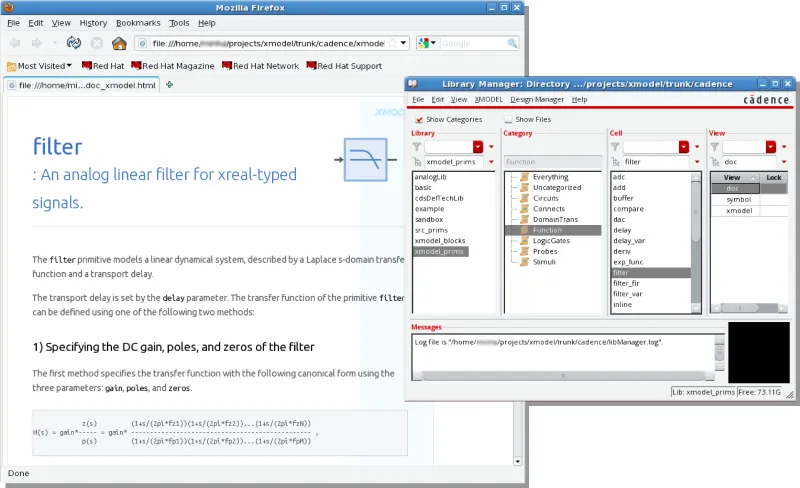This screenshot has width=800, height=488.
Task: Click the Google search input field
Action: tap(472, 43)
